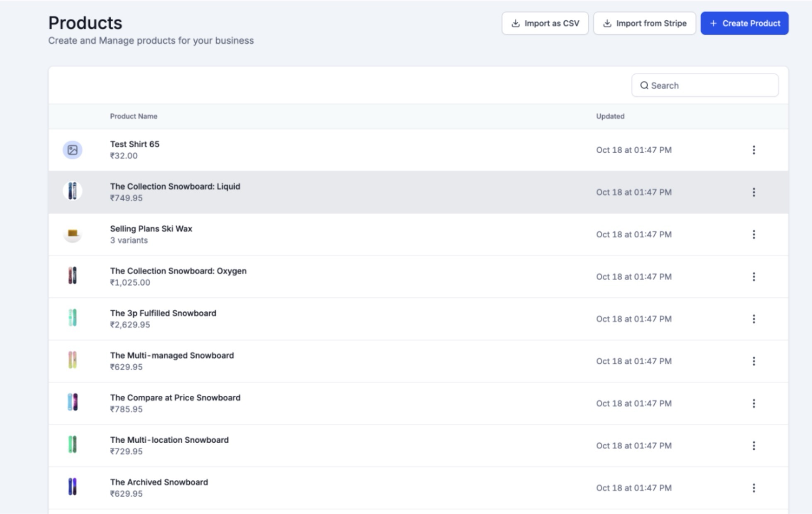812x514 pixels.
Task: Open options menu for Selling Plans Ski Wax
Action: [753, 235]
